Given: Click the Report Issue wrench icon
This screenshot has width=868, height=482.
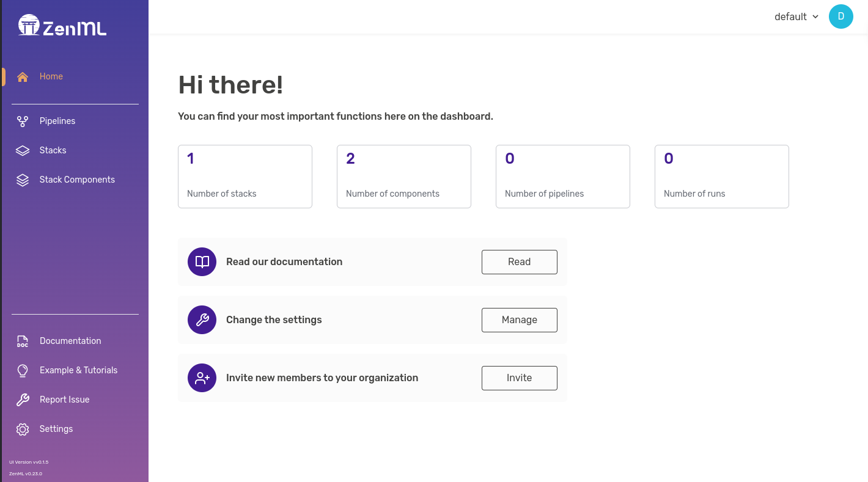Looking at the screenshot, I should [23, 400].
